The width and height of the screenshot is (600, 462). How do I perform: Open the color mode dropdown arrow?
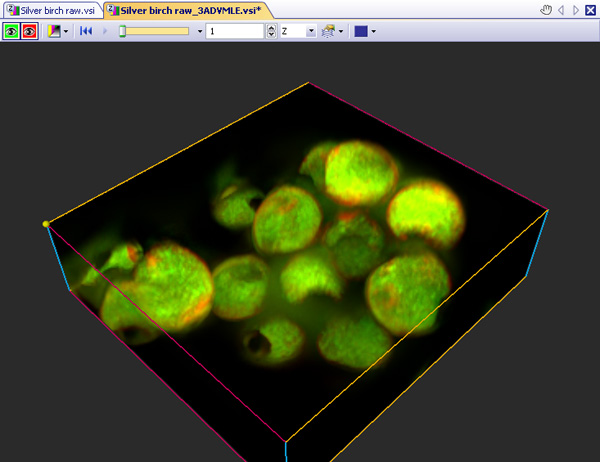(x=66, y=31)
